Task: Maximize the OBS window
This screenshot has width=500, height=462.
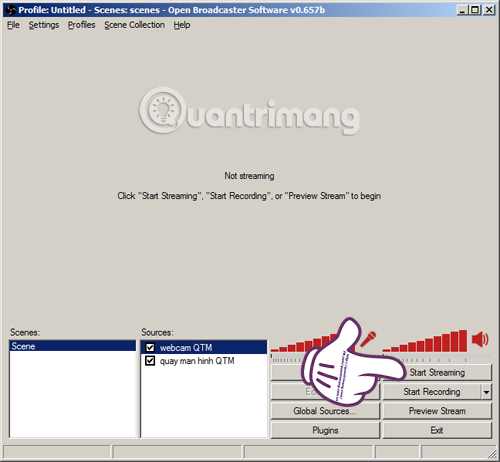Action: pos(475,10)
